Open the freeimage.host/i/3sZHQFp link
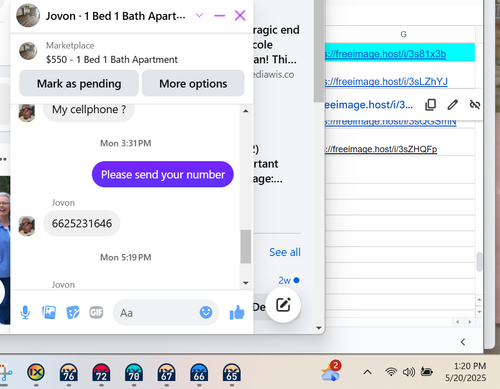Viewport: 500px width, 389px height. click(x=381, y=149)
